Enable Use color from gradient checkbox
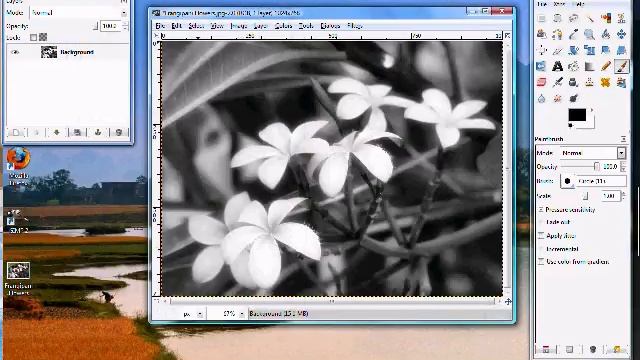This screenshot has width=640, height=360. pos(541,262)
